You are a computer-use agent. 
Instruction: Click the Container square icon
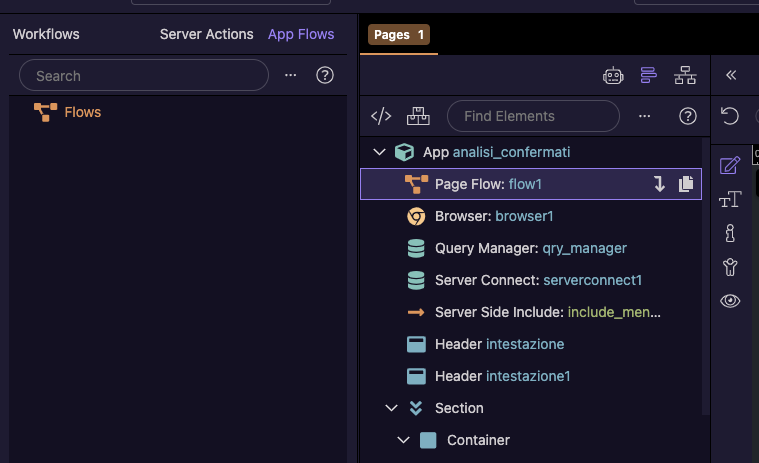pyautogui.click(x=428, y=440)
